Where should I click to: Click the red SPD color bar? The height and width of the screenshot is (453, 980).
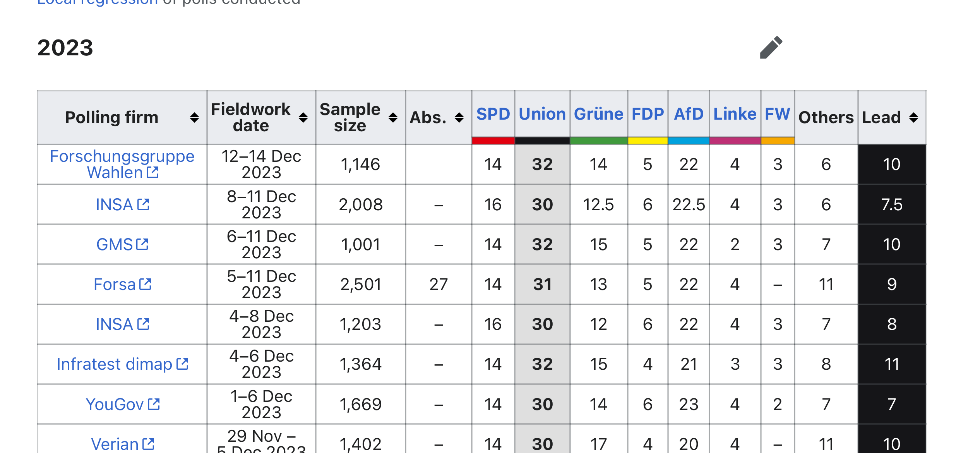493,141
